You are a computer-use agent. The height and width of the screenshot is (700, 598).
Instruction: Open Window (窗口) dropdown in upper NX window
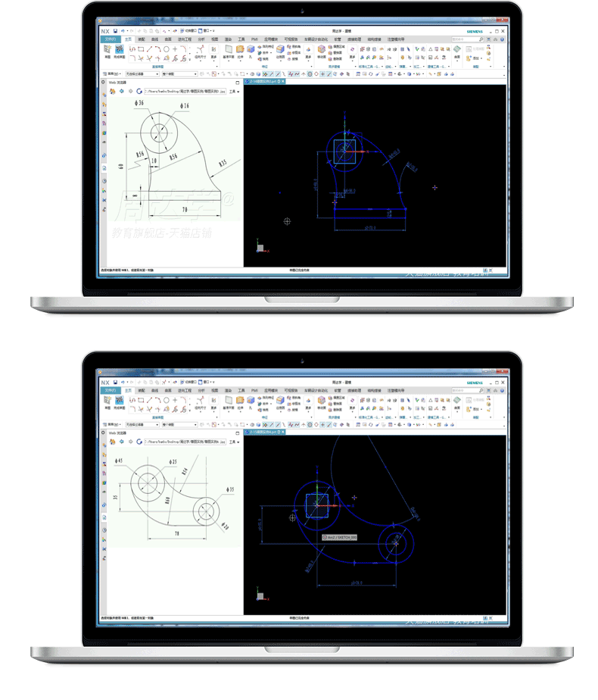tap(206, 31)
